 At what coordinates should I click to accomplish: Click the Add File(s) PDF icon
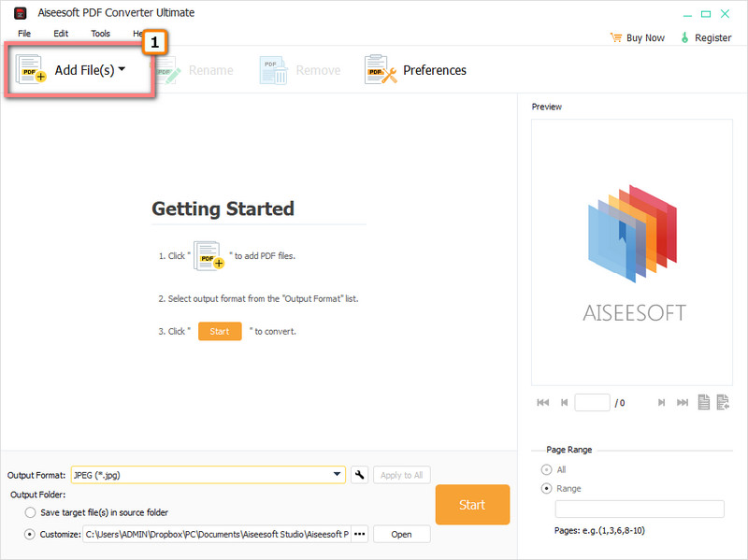(x=31, y=69)
